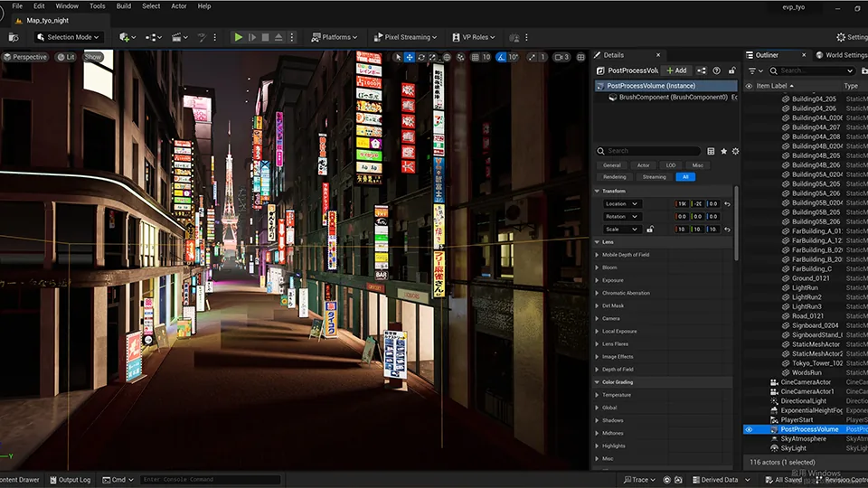This screenshot has height=488, width=868.
Task: Toggle the Details panel lock icon
Action: click(731, 70)
